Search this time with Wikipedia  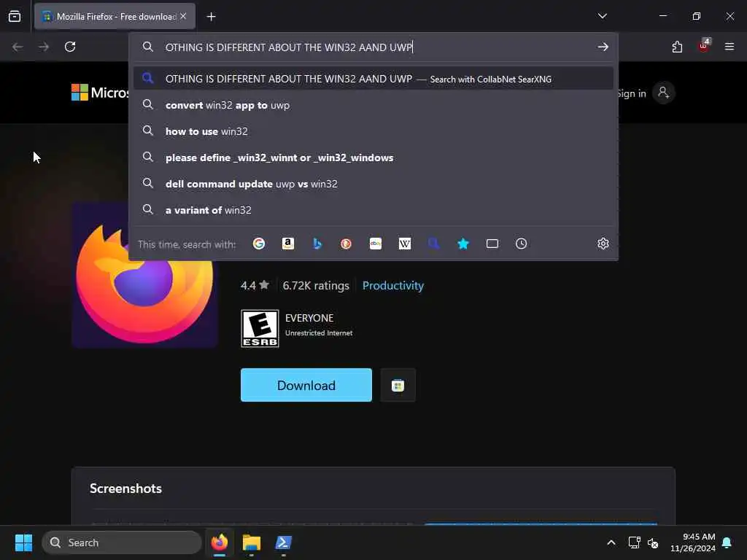click(404, 244)
